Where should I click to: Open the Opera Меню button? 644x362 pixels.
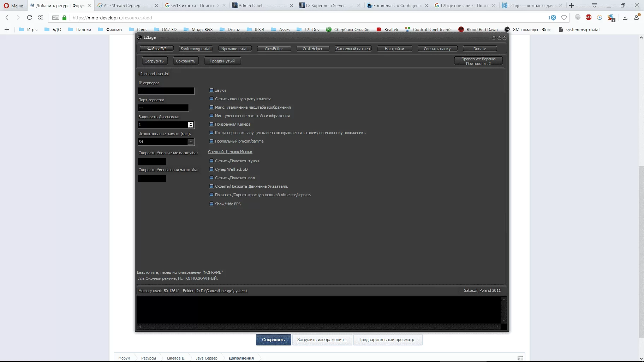pos(13,6)
